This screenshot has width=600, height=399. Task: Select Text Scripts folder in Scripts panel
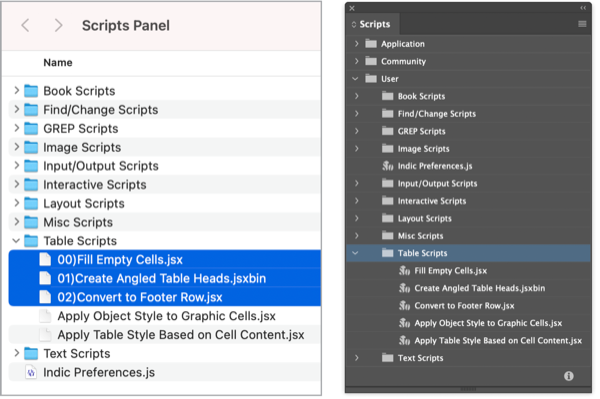point(468,358)
